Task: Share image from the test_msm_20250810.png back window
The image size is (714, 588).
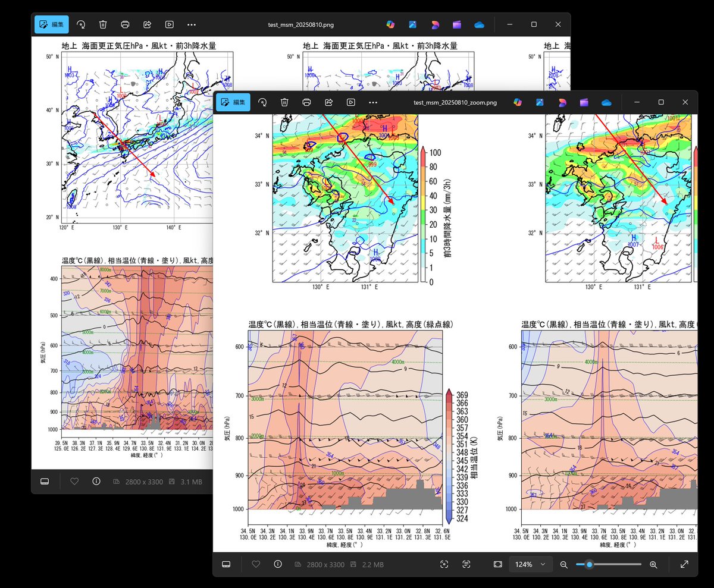Action: tap(147, 24)
